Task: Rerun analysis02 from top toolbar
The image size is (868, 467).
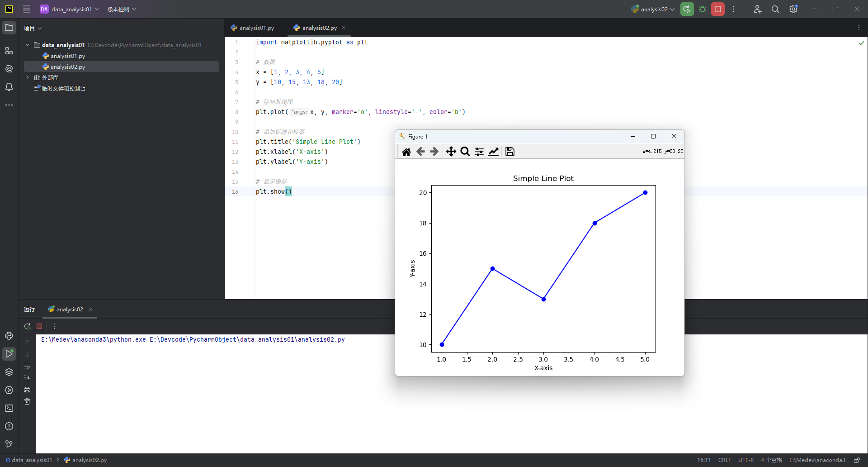Action: click(x=687, y=9)
